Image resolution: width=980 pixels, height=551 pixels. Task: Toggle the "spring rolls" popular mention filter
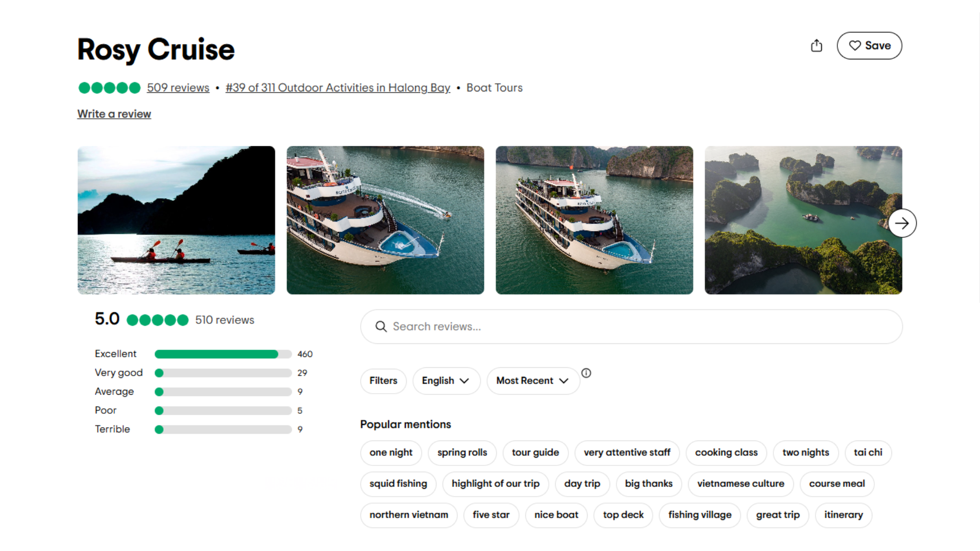coord(462,452)
